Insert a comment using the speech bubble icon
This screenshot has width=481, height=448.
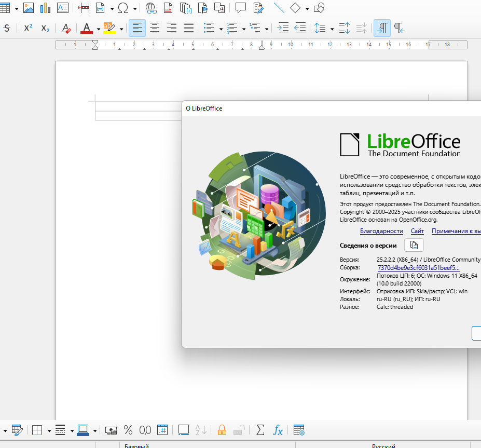pyautogui.click(x=241, y=8)
